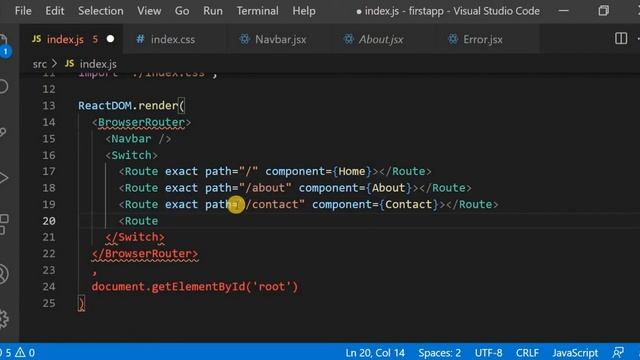Click Route on line 20
This screenshot has width=640, height=360.
tap(141, 221)
